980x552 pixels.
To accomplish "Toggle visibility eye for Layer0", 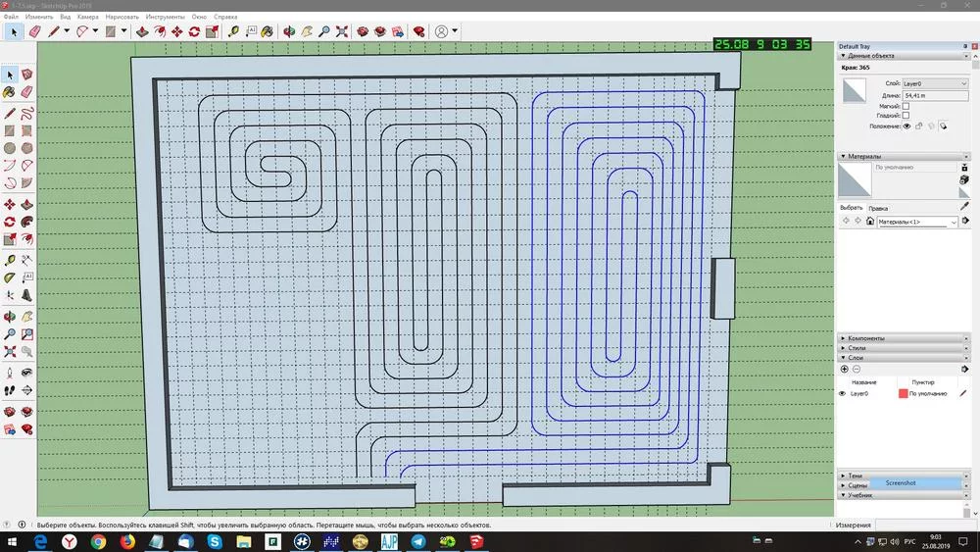I will [x=842, y=393].
